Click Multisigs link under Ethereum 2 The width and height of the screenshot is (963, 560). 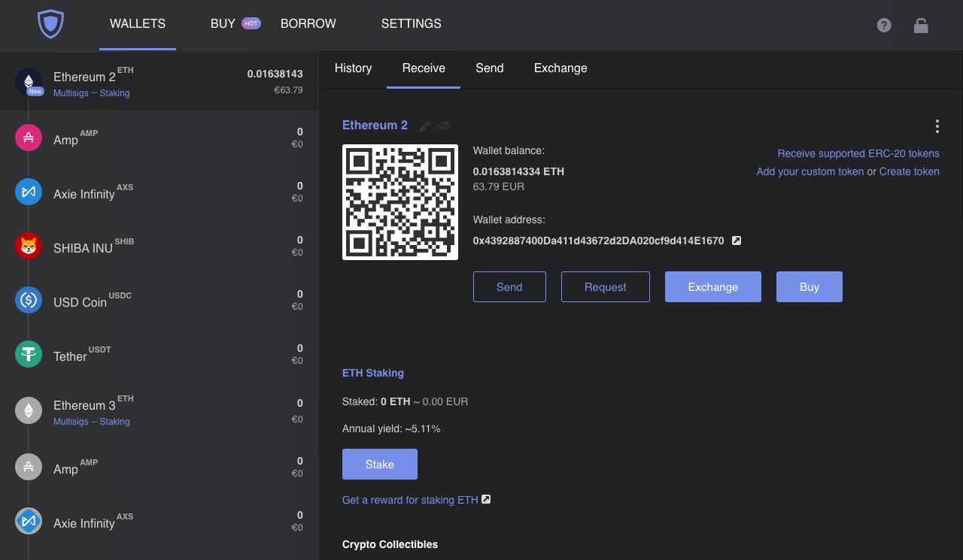click(71, 93)
